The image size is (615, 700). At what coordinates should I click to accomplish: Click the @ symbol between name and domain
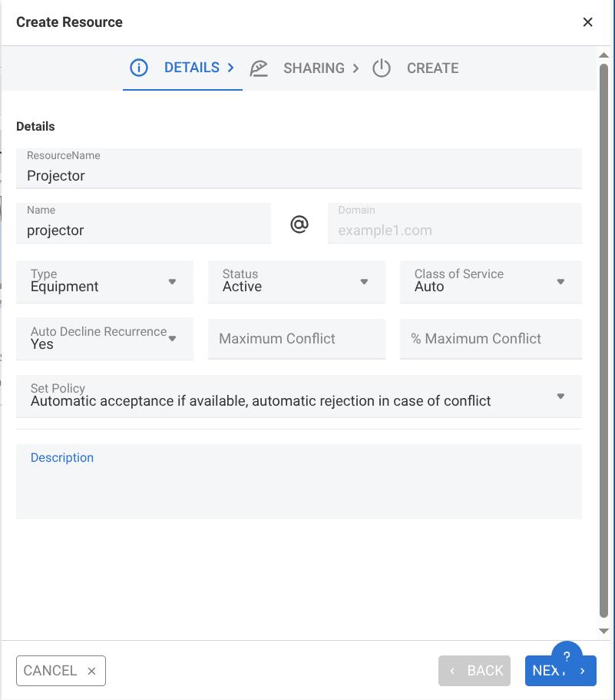299,224
